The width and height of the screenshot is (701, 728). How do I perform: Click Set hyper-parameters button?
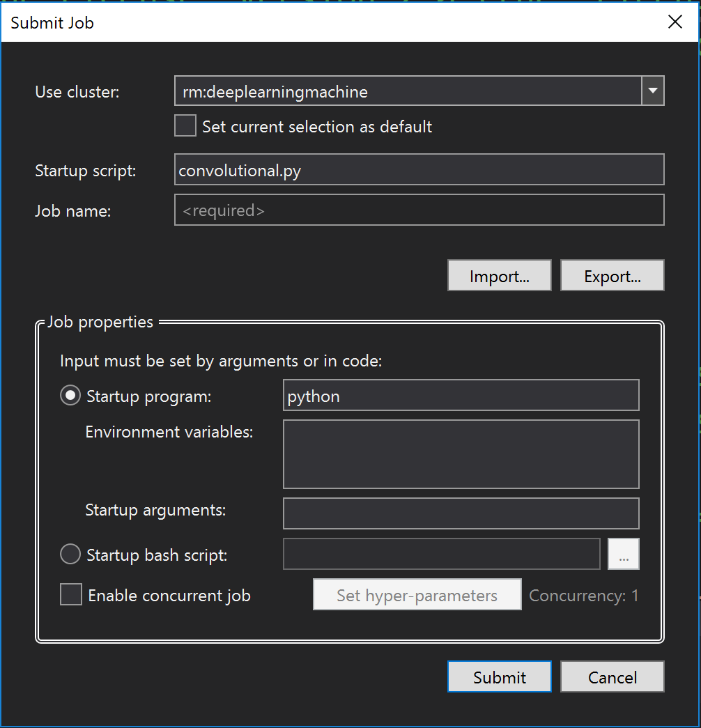tap(417, 594)
